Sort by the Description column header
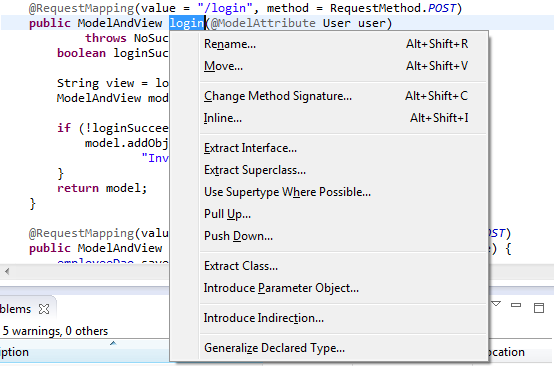Viewport: 554px width, 366px height. click(x=85, y=352)
